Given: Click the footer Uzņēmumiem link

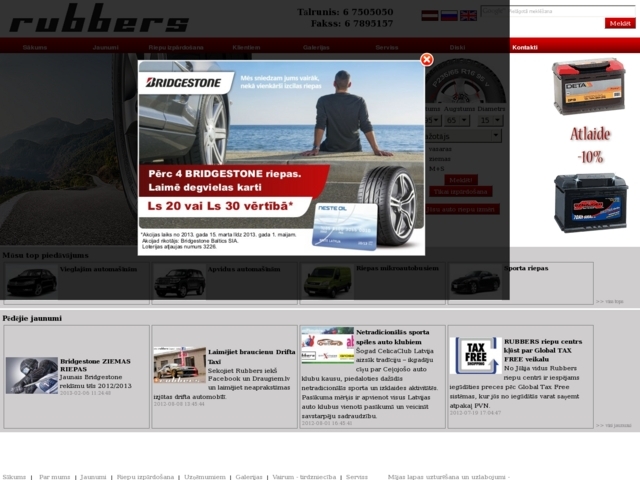Looking at the screenshot, I should coord(204,477).
